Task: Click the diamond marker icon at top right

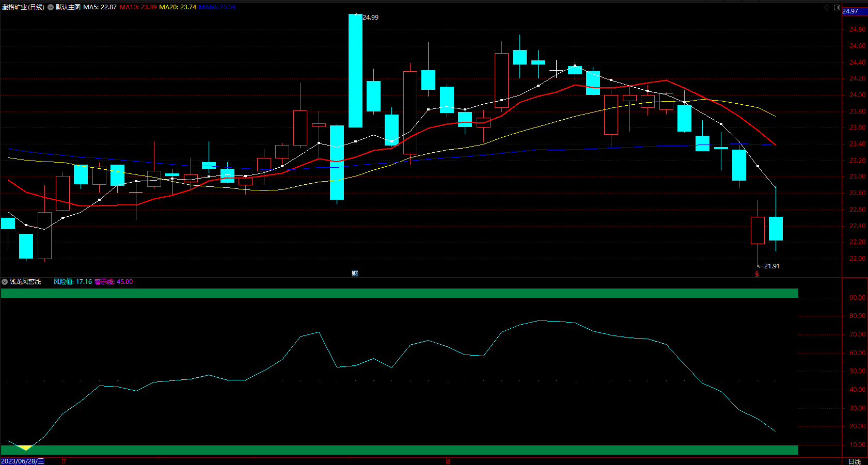Action: pyautogui.click(x=827, y=7)
